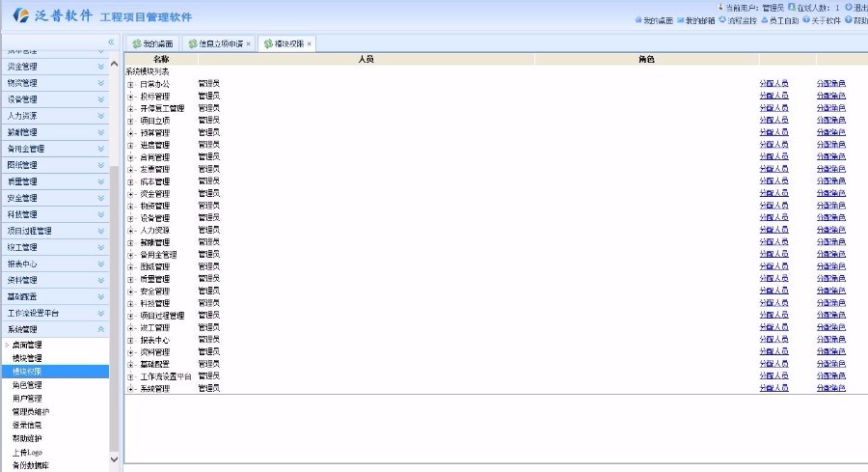868x472 pixels.
Task: Switch to the 信息立项申请 tab
Action: [219, 43]
